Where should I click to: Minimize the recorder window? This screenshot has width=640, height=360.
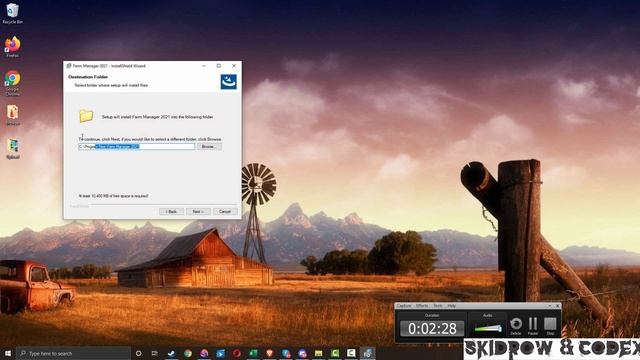549,306
